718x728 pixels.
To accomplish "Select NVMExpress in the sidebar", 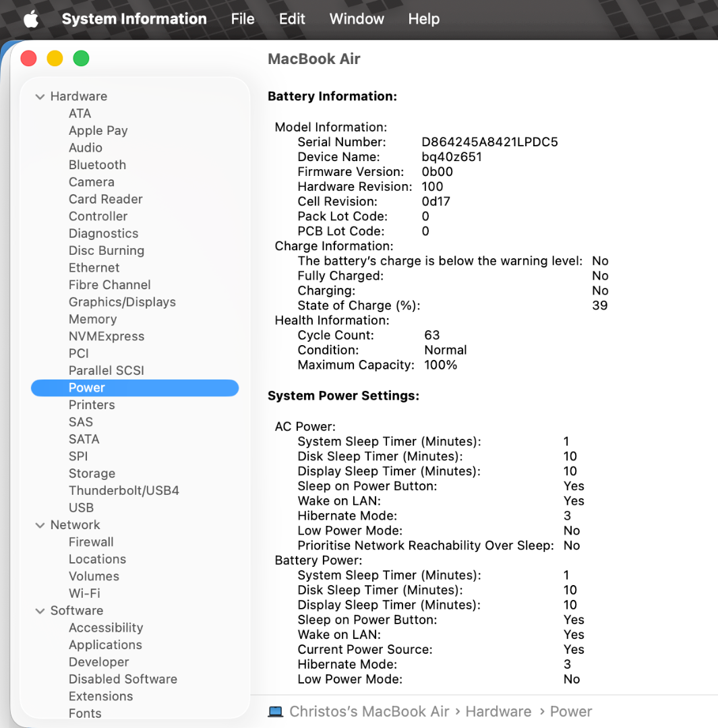I will [107, 336].
